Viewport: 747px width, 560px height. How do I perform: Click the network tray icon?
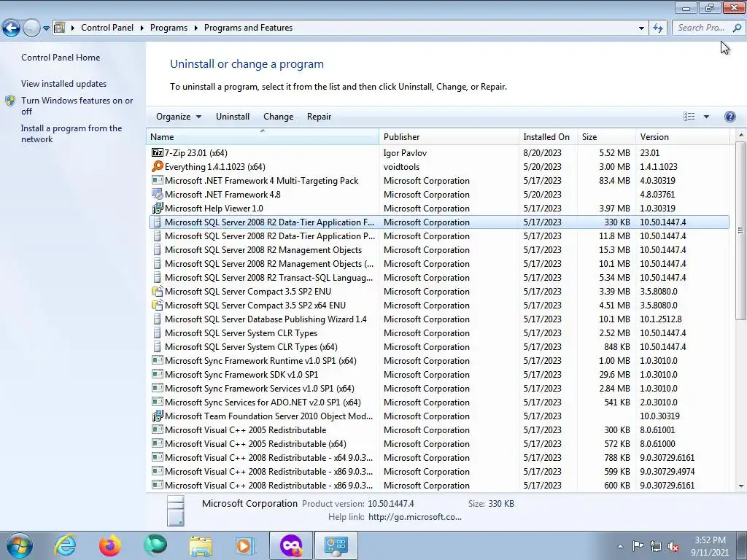pyautogui.click(x=656, y=546)
